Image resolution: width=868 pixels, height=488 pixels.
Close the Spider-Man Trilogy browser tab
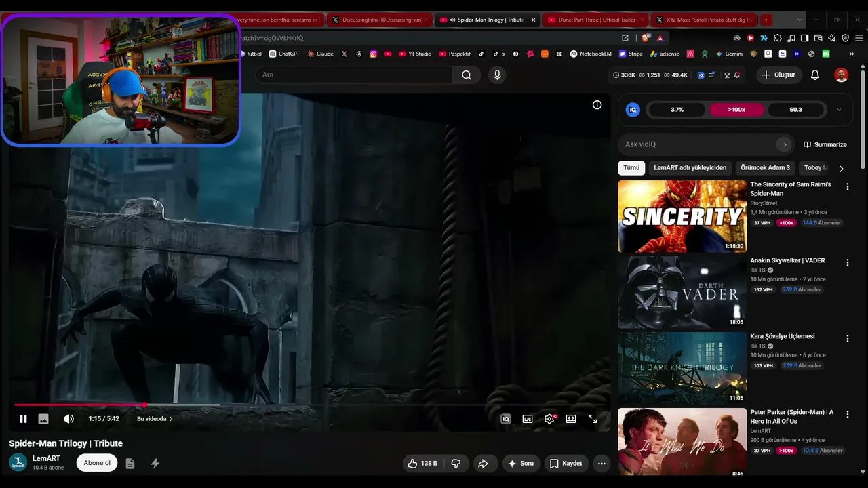click(533, 20)
